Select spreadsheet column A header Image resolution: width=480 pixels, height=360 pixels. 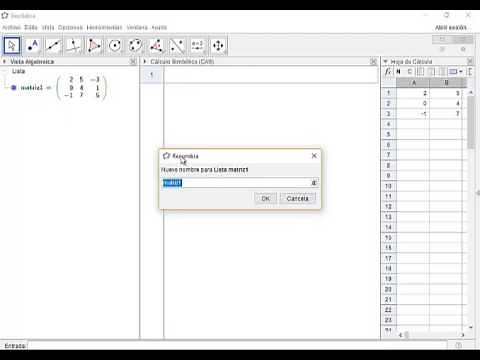pos(413,83)
